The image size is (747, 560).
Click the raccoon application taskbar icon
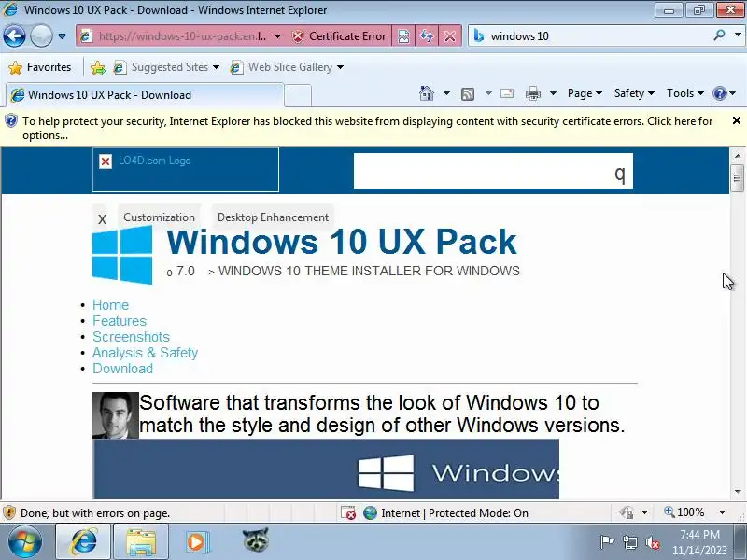256,540
